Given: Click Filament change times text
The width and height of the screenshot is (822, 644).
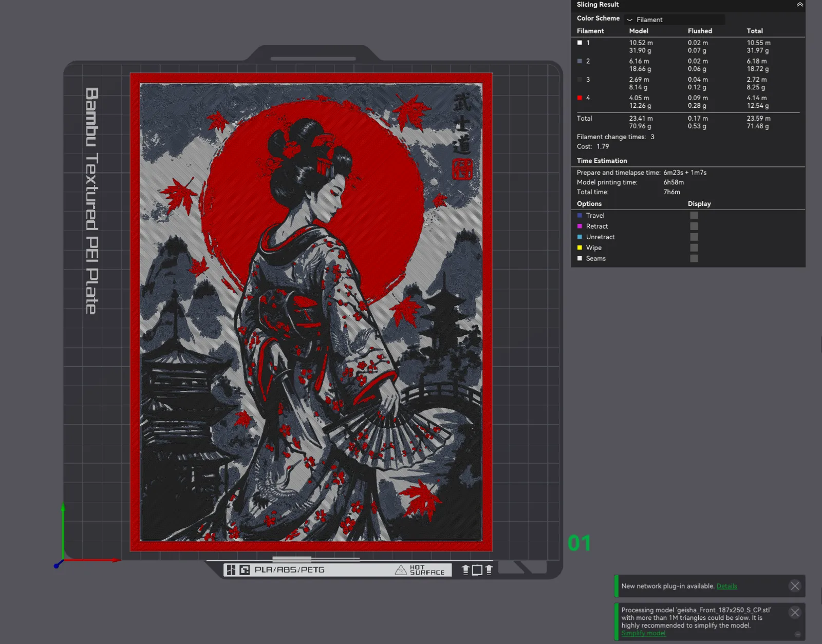Looking at the screenshot, I should pos(615,137).
